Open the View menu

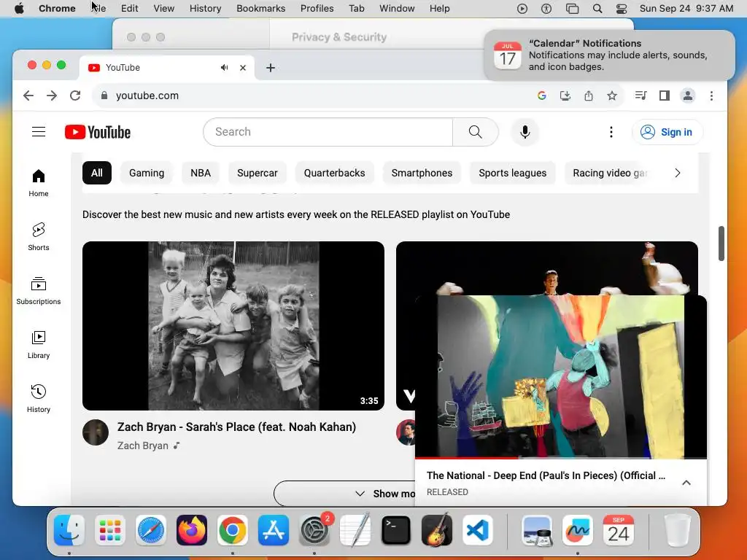164,8
